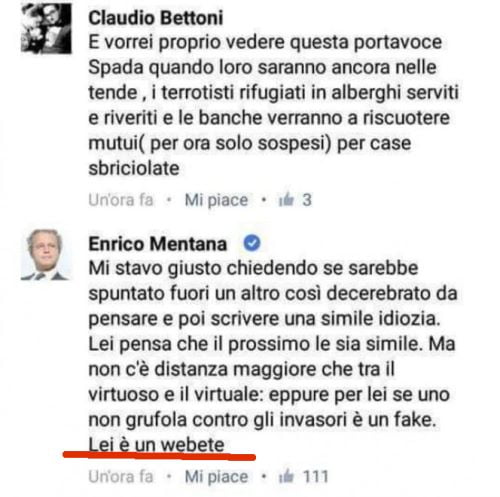Open the timestamp under Claudio Bettoni's comment
Screen dimensions: 500x497
(x=121, y=200)
